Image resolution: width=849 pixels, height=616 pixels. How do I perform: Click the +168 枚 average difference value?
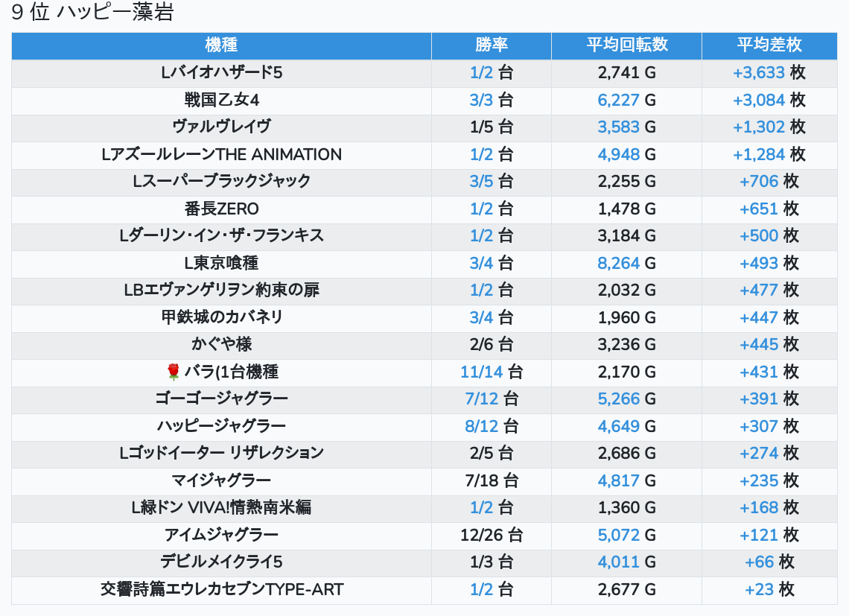point(769,507)
